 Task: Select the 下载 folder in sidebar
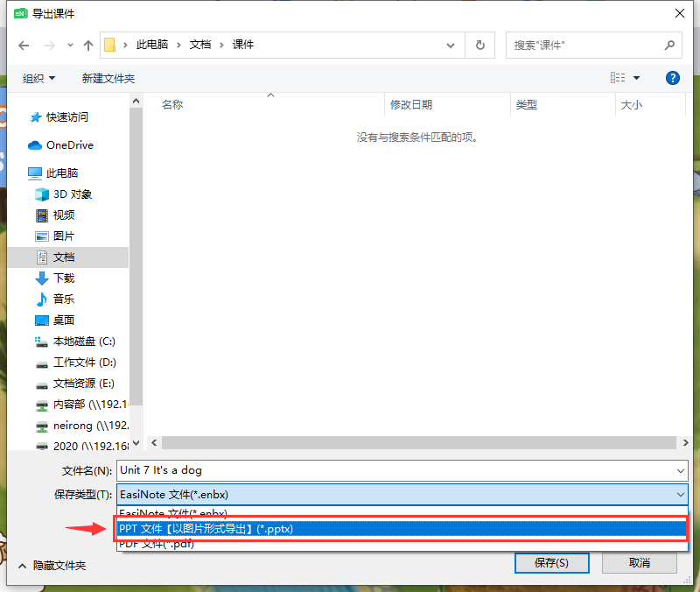(64, 278)
